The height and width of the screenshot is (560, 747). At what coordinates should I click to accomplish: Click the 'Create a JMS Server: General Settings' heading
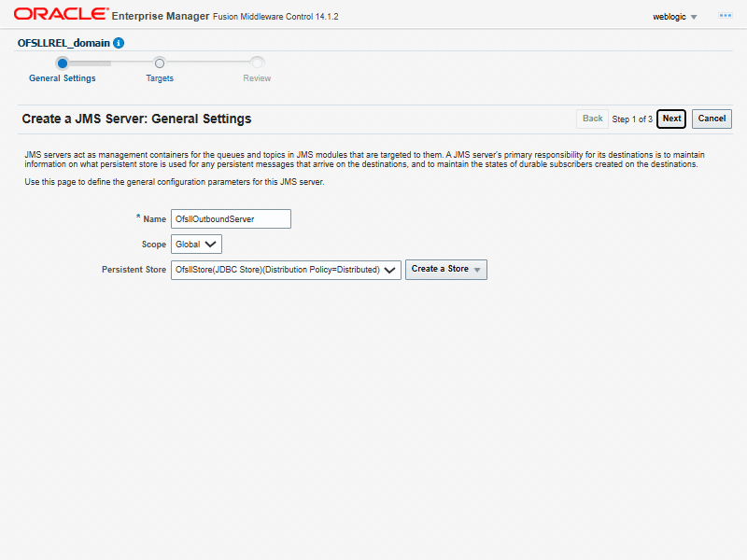coord(136,119)
